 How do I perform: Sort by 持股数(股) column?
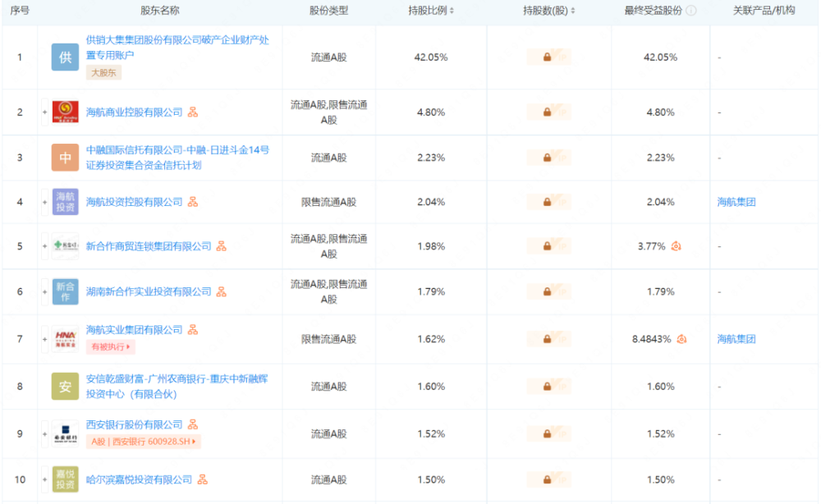coord(548,11)
